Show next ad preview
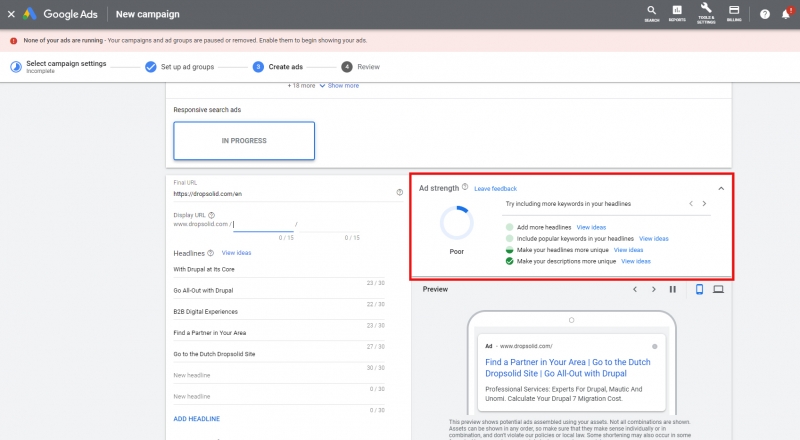Screen dimensions: 800x440 654,289
